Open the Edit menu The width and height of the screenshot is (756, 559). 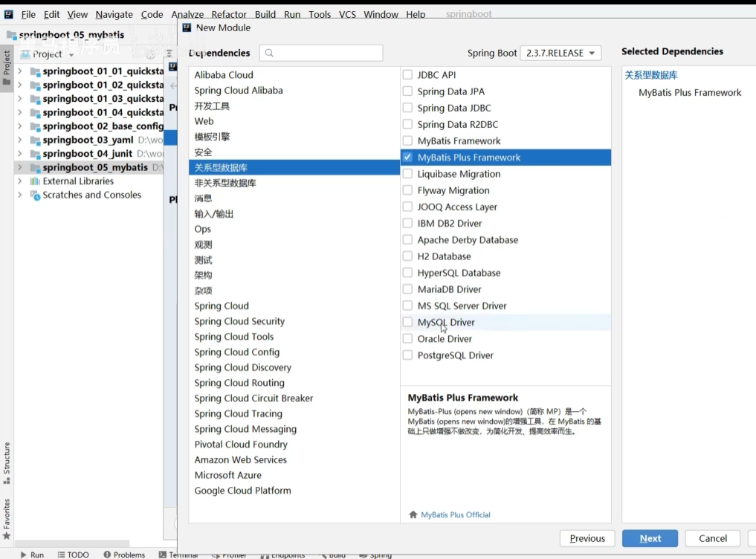coord(51,14)
